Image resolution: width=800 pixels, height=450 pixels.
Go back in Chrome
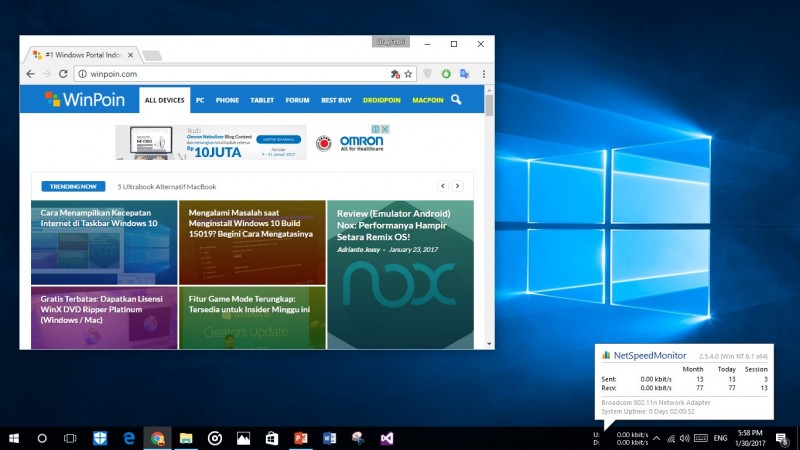coord(31,74)
